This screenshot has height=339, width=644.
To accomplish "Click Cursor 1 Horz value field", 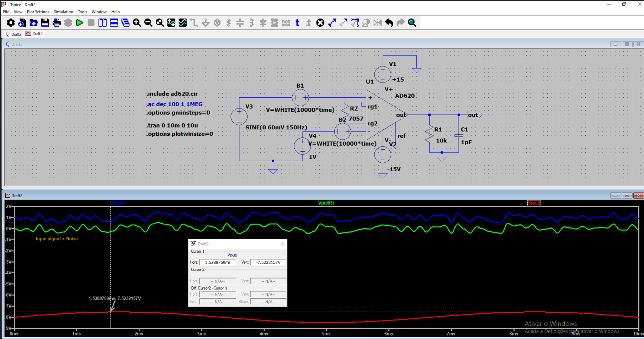I will (218, 262).
